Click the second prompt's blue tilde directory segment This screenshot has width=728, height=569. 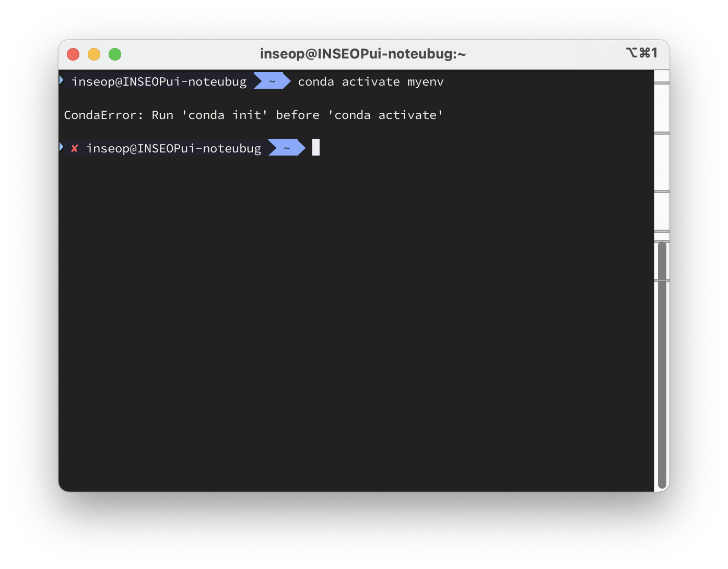(287, 148)
